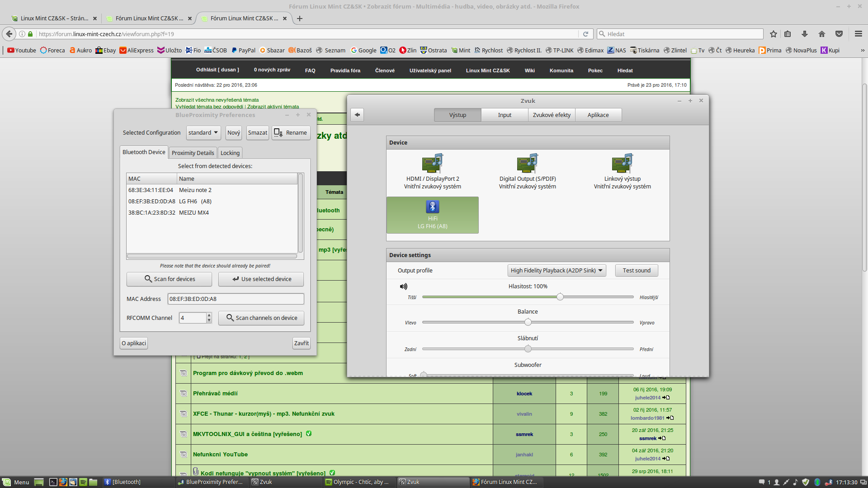Viewport: 868px width, 488px height.
Task: Click the Hlasitost volume slider handle
Action: pos(560,297)
